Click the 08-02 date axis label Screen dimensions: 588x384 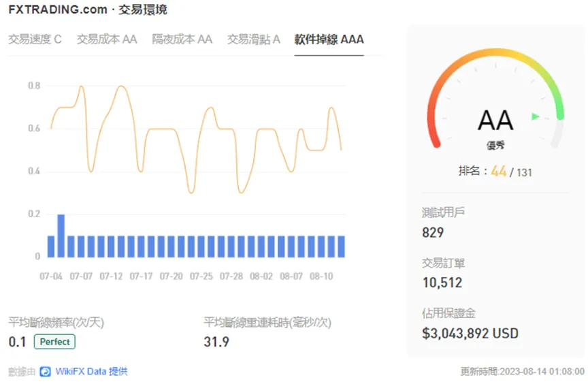click(261, 276)
